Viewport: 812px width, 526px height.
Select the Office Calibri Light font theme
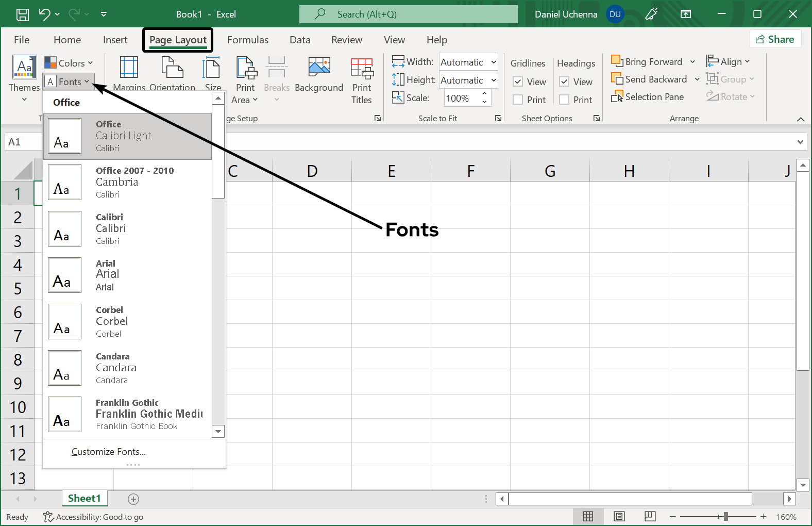coord(127,136)
